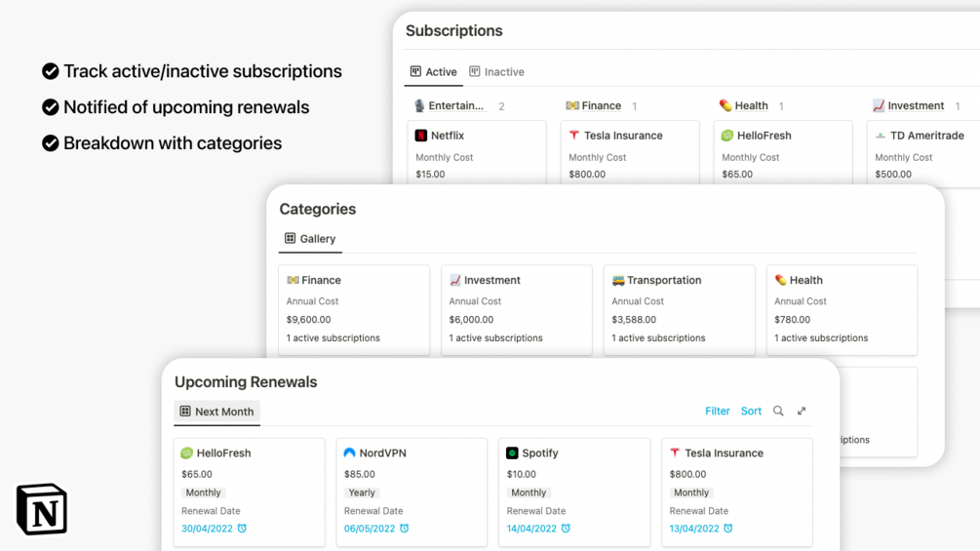Click checkmark beside Breakdown with categories
This screenshot has height=551, width=980.
pyautogui.click(x=51, y=143)
